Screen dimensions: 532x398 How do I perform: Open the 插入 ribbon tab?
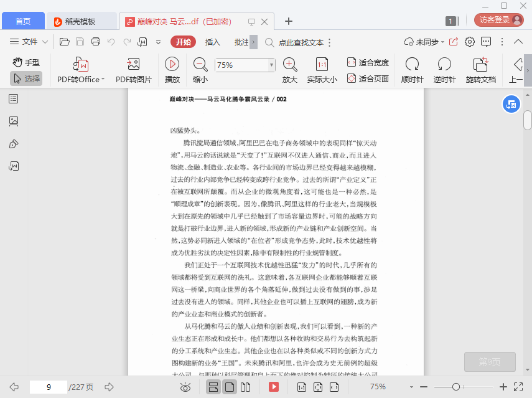213,42
